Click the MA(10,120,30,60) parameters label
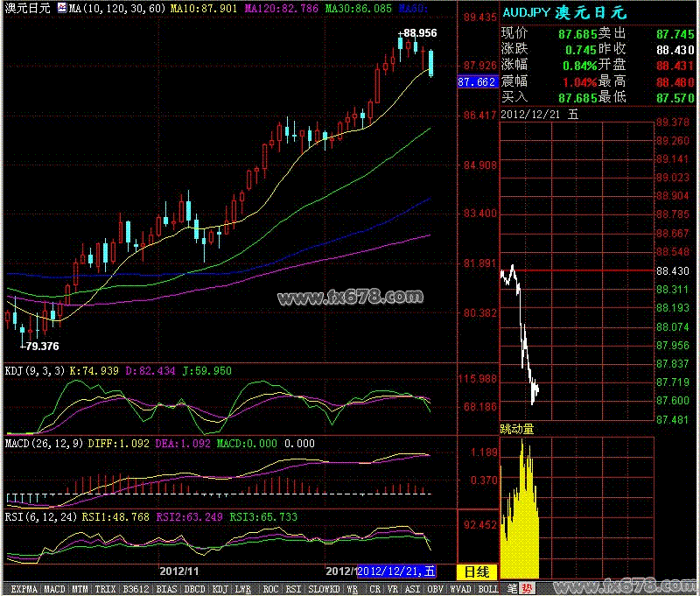The image size is (700, 596). (x=117, y=8)
